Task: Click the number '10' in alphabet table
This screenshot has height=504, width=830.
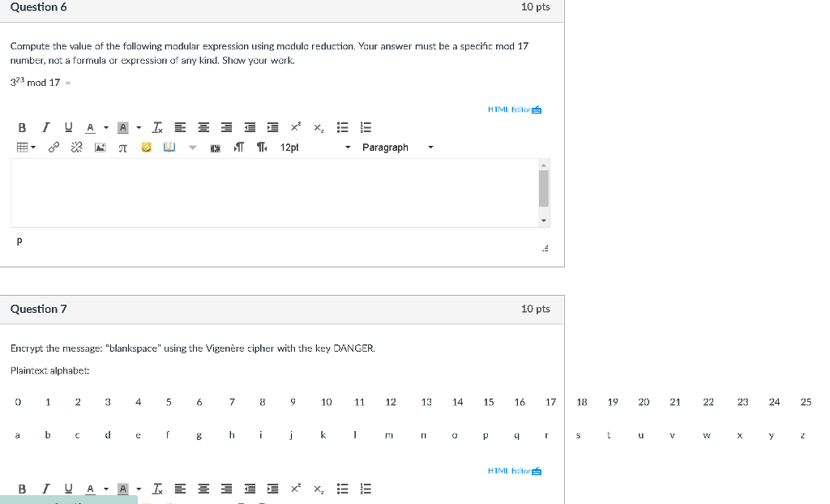Action: point(326,403)
